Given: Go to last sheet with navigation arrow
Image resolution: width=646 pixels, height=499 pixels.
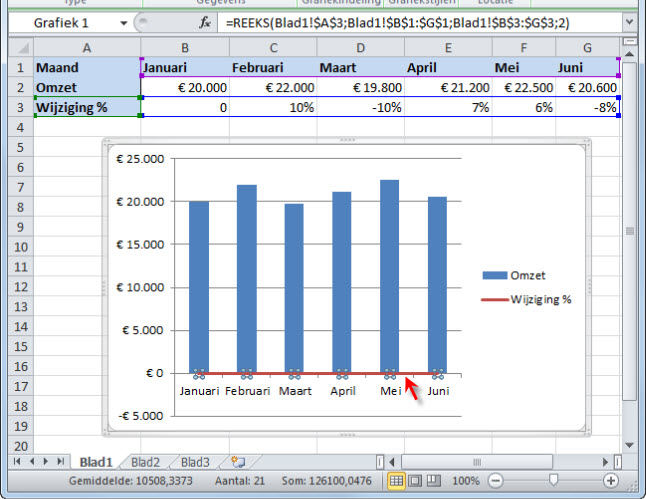Looking at the screenshot, I should click(61, 462).
